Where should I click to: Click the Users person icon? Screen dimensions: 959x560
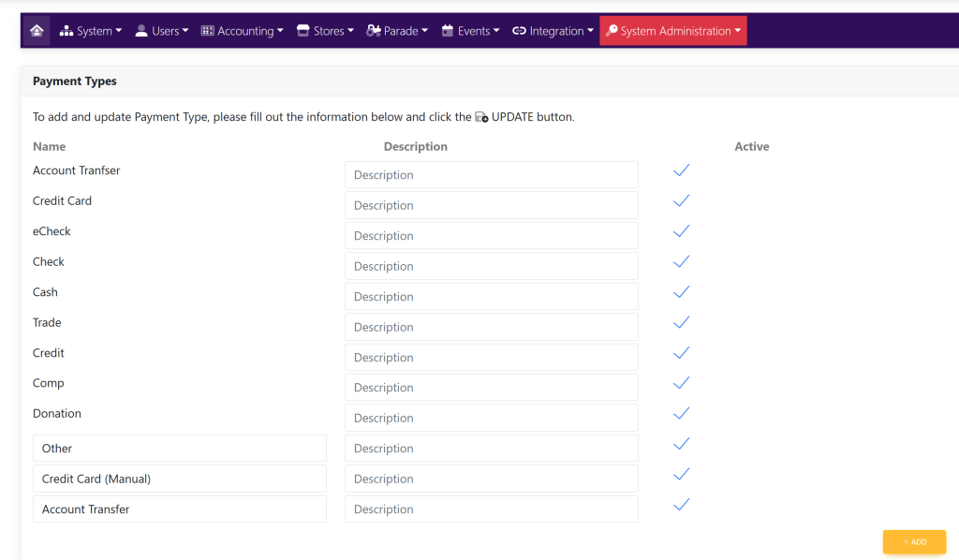(141, 31)
